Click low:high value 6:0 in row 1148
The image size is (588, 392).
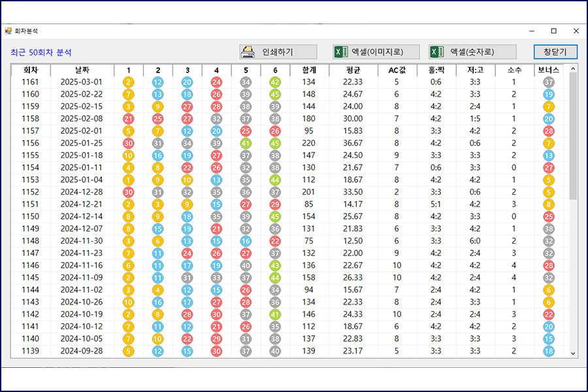(x=475, y=241)
